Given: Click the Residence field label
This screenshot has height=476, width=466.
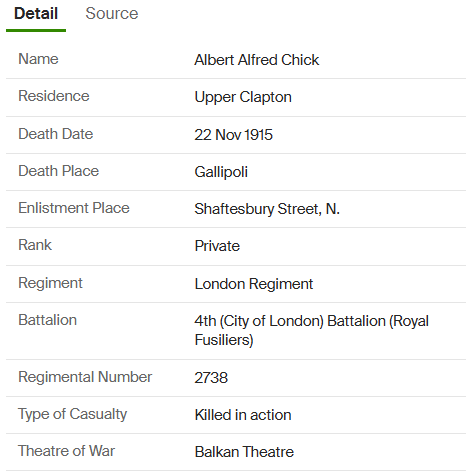Looking at the screenshot, I should [x=54, y=96].
